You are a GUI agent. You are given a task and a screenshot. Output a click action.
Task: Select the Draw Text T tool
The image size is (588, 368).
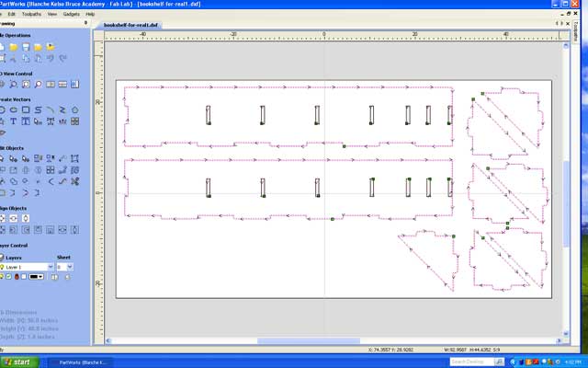[x=14, y=121]
